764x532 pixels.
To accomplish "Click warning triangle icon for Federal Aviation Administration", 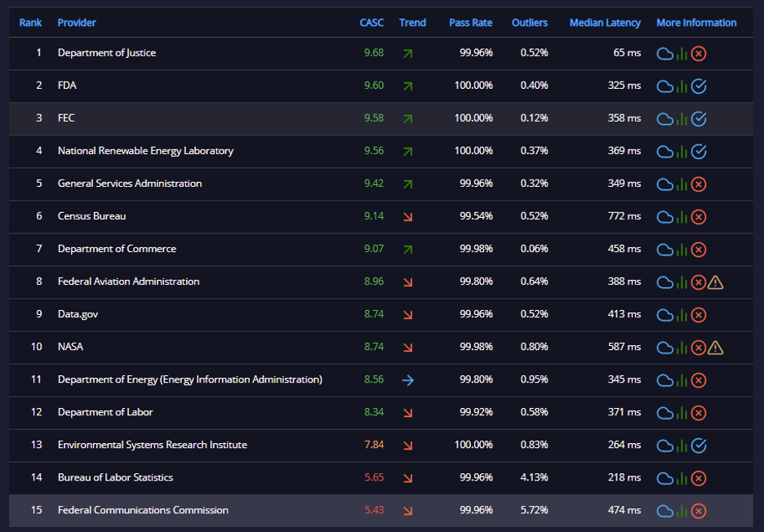I will (x=715, y=282).
